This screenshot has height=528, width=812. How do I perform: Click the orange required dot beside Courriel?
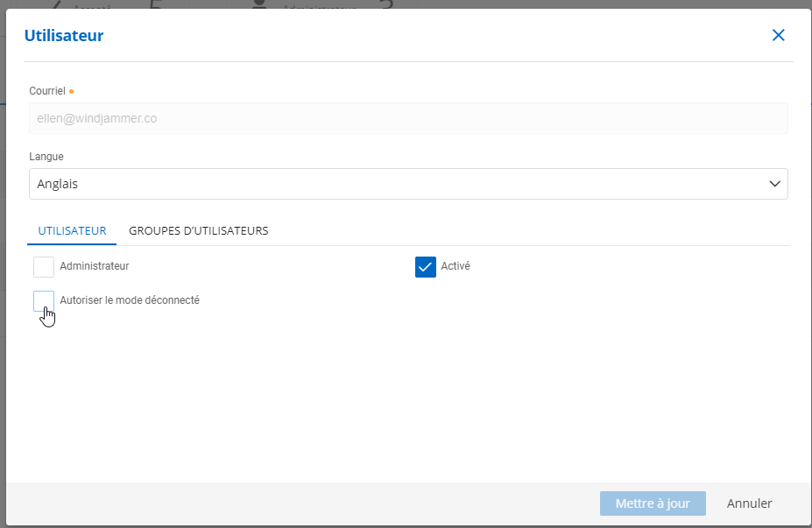pos(71,91)
